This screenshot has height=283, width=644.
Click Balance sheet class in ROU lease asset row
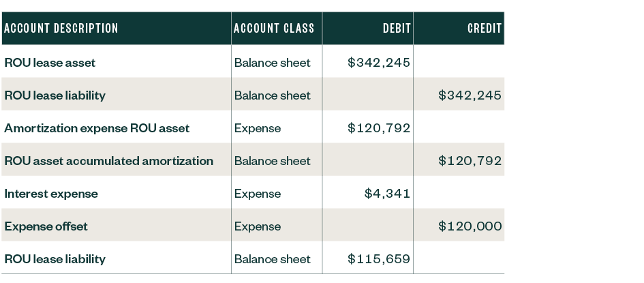(x=272, y=63)
